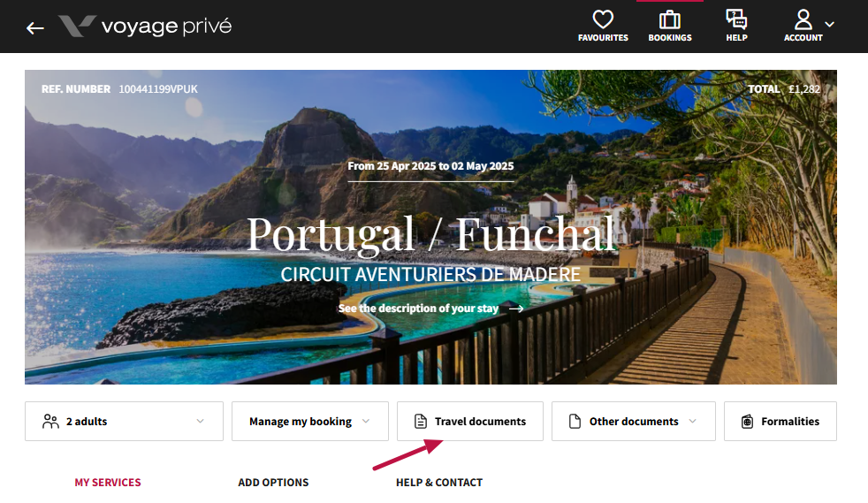868x503 pixels.
Task: Open Bookings suitcase icon
Action: coord(670,19)
